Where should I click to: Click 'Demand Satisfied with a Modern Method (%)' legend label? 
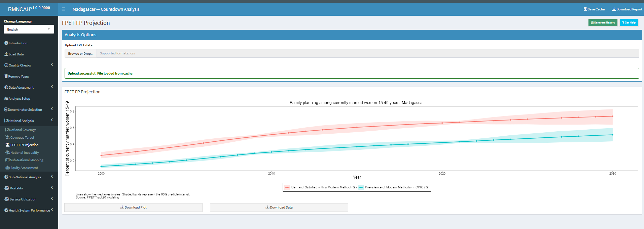324,187
